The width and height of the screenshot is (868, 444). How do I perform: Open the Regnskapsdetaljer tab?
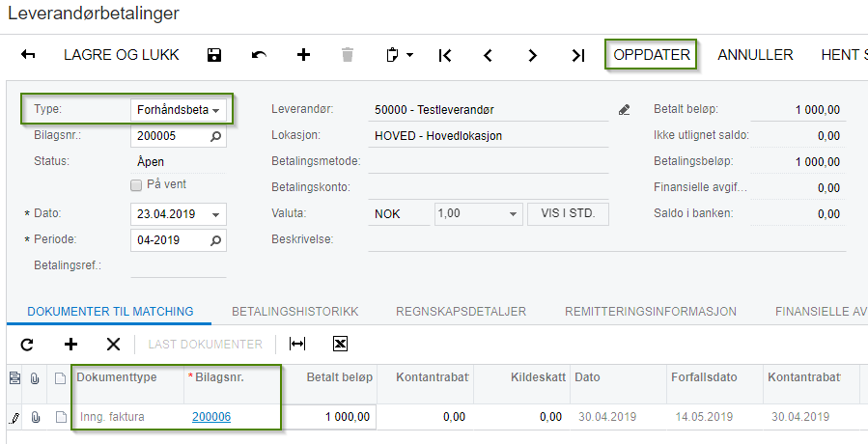tap(461, 312)
